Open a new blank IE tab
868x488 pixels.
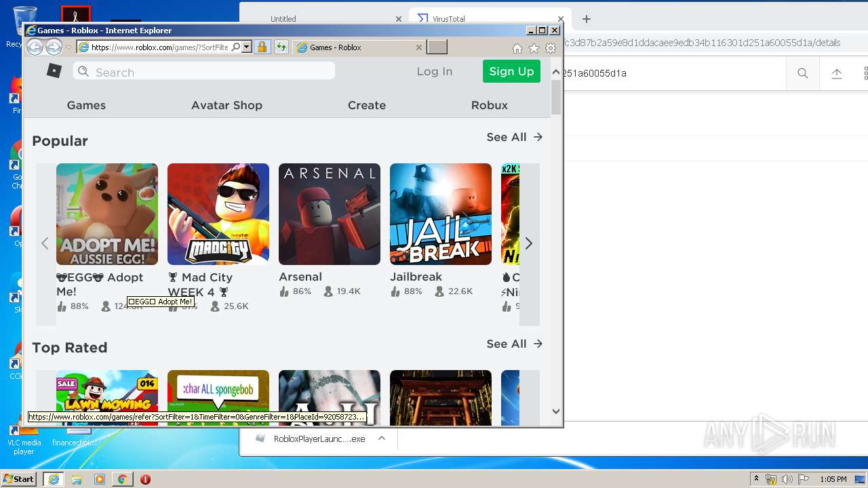click(437, 47)
